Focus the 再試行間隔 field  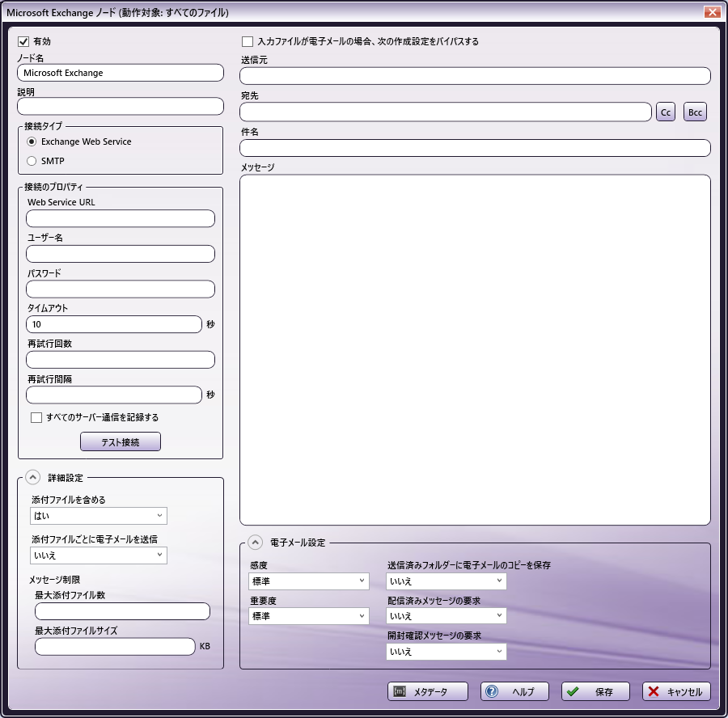coord(114,395)
